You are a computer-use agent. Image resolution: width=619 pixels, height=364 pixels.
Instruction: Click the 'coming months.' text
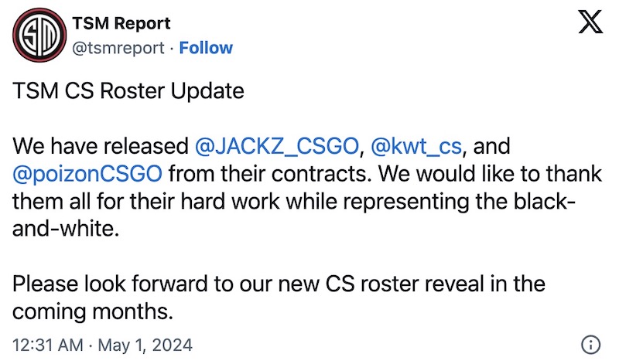point(90,311)
